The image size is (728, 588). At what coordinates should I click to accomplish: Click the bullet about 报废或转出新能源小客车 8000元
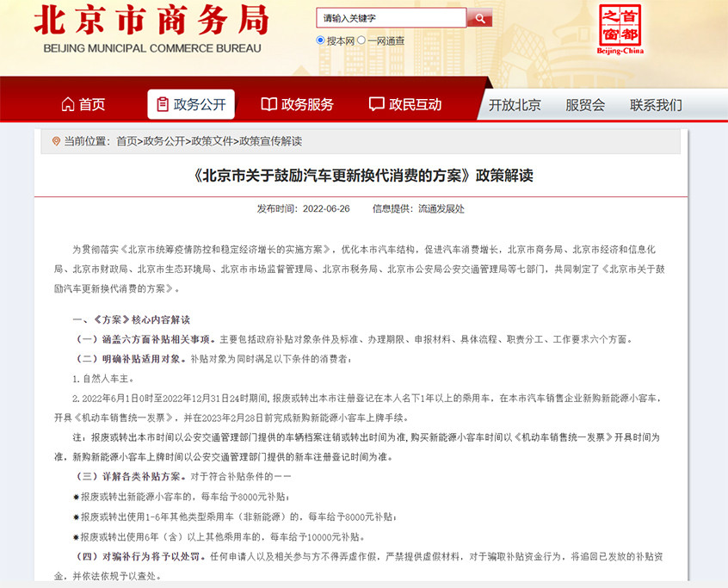coord(182,497)
